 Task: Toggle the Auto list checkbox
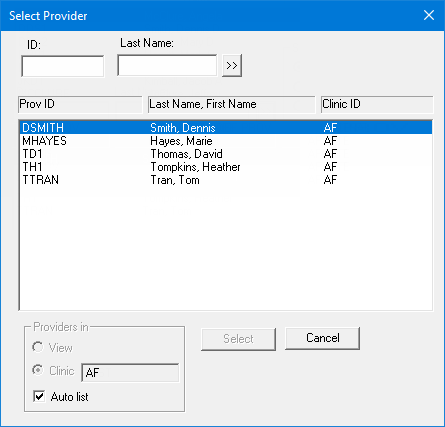(39, 397)
